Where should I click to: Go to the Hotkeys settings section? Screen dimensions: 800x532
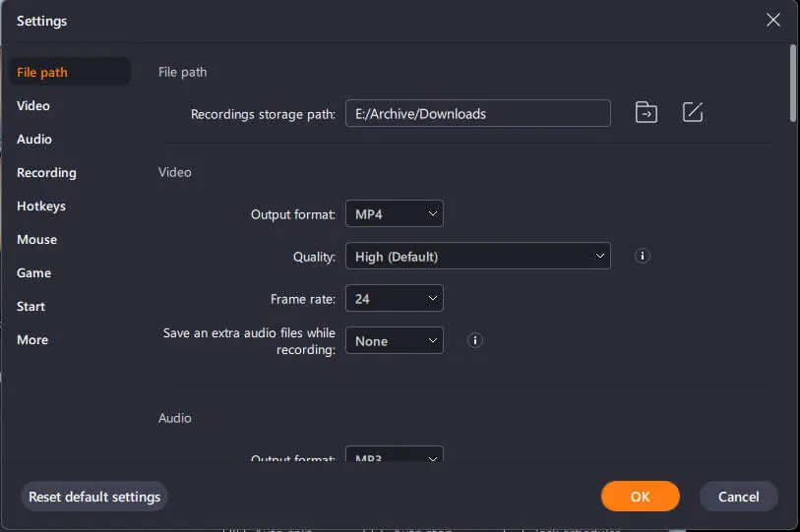(41, 207)
